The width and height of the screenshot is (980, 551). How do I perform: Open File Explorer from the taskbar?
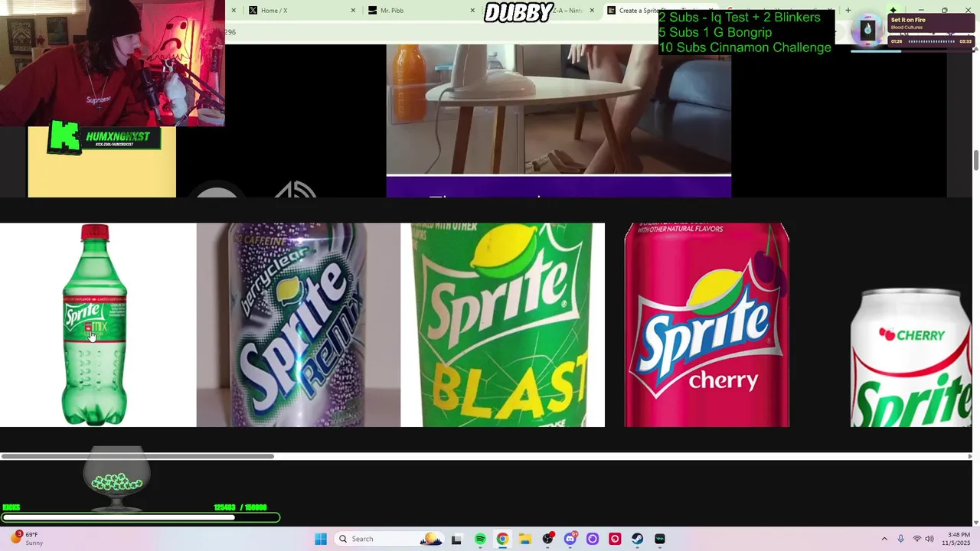pos(525,539)
